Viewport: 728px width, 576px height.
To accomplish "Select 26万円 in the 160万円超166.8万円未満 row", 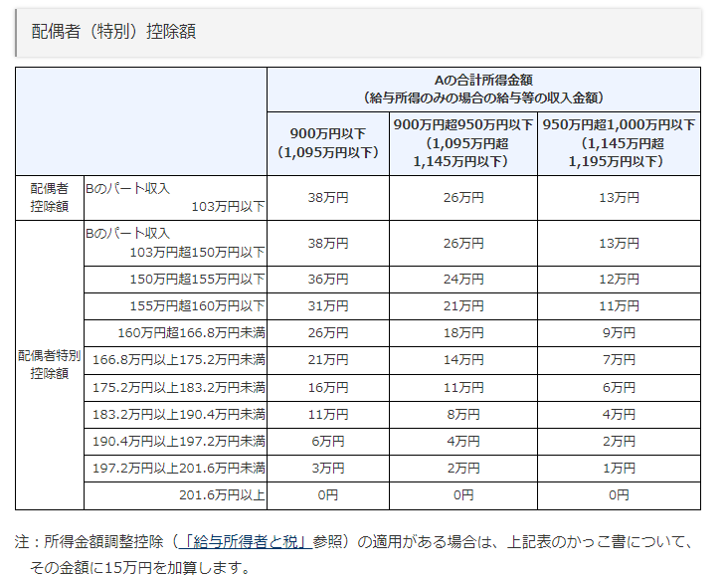I will [328, 333].
